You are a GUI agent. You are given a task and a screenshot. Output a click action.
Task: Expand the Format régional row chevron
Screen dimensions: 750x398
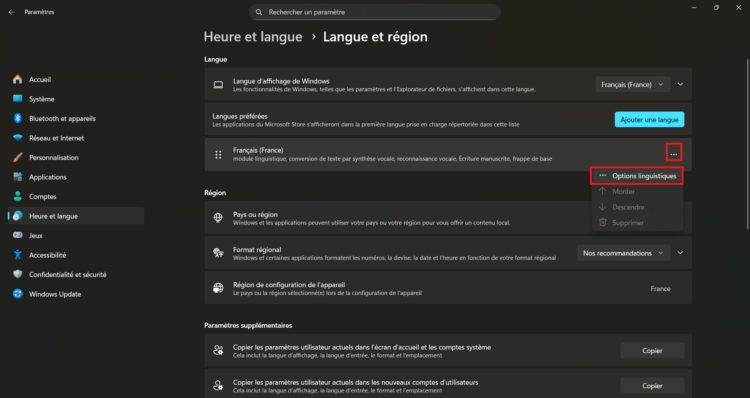[680, 253]
